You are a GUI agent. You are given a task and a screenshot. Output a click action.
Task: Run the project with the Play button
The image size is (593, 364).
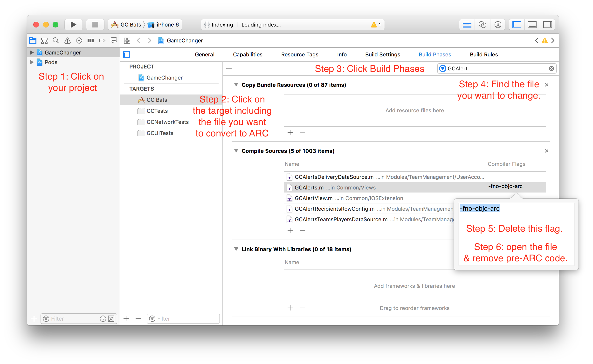pyautogui.click(x=73, y=25)
